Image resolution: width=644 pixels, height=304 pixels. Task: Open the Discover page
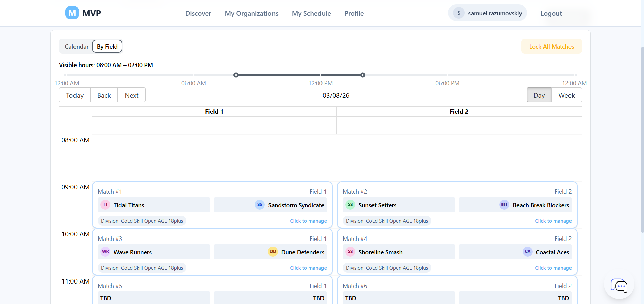[198, 13]
